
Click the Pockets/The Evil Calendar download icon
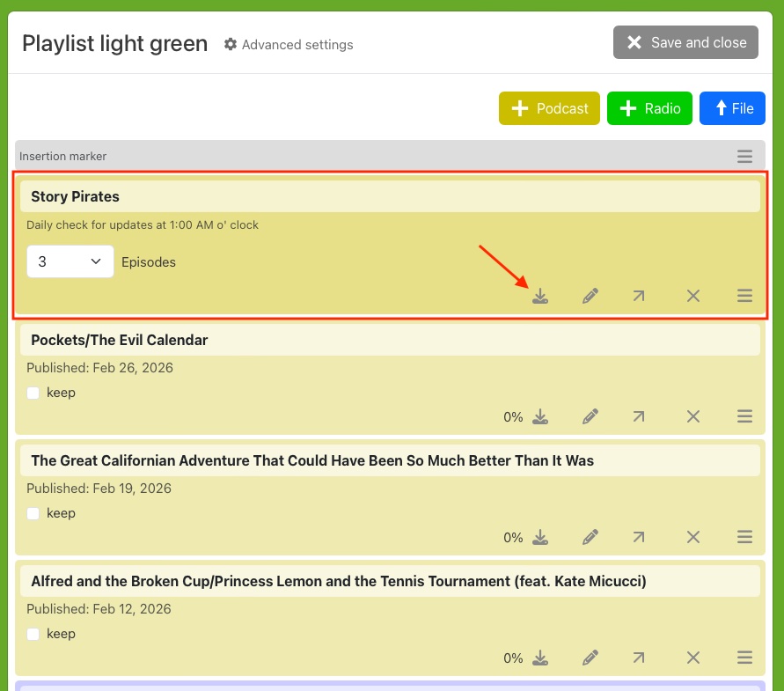click(x=540, y=416)
